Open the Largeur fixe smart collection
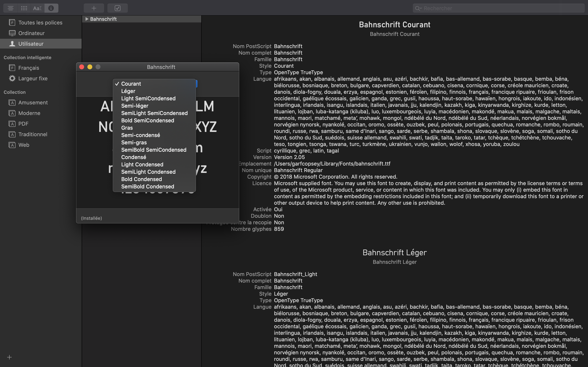 pos(33,78)
